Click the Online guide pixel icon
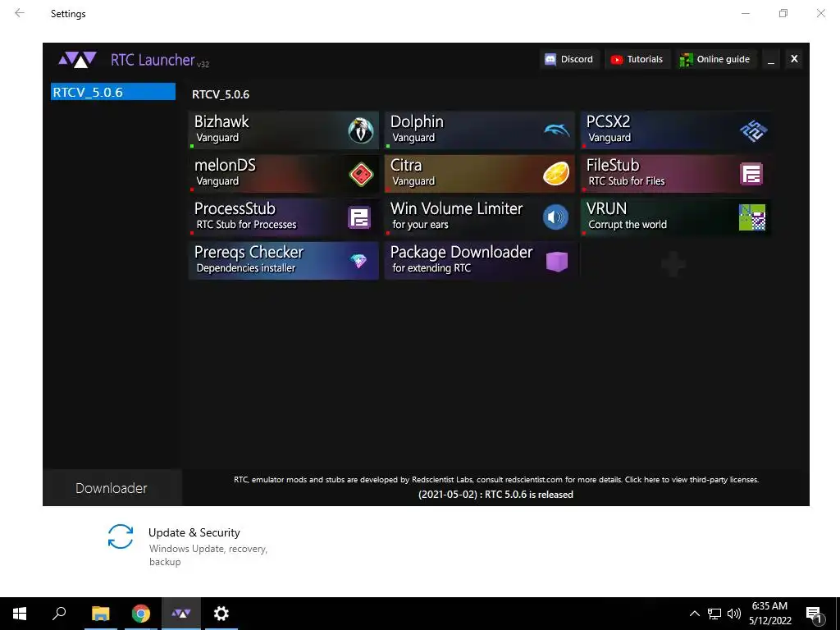 (686, 59)
